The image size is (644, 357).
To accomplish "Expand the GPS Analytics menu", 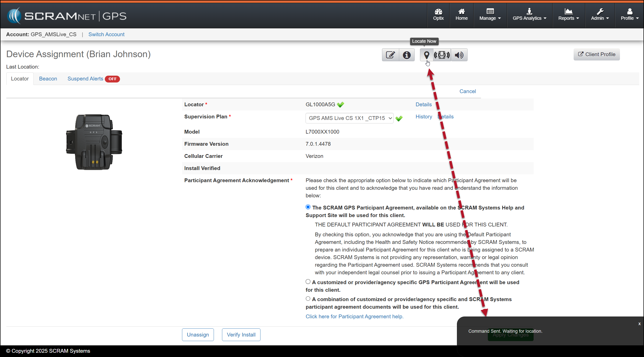I will tap(529, 15).
